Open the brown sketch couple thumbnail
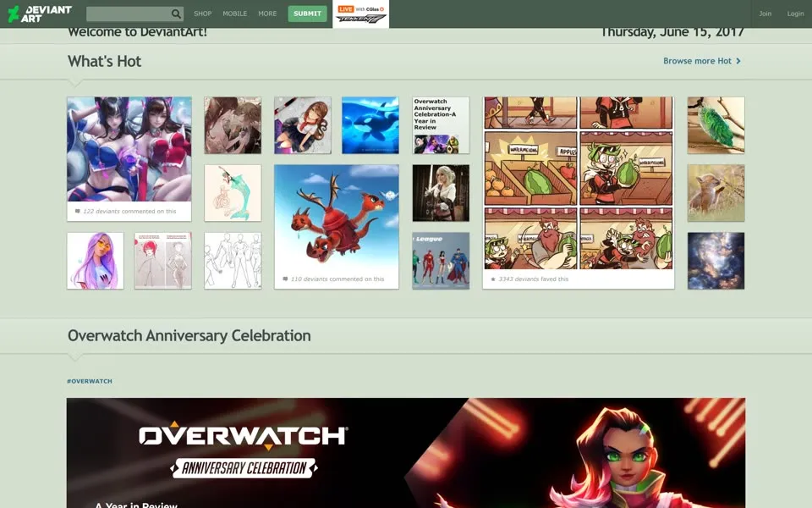This screenshot has height=508, width=812. (x=233, y=125)
